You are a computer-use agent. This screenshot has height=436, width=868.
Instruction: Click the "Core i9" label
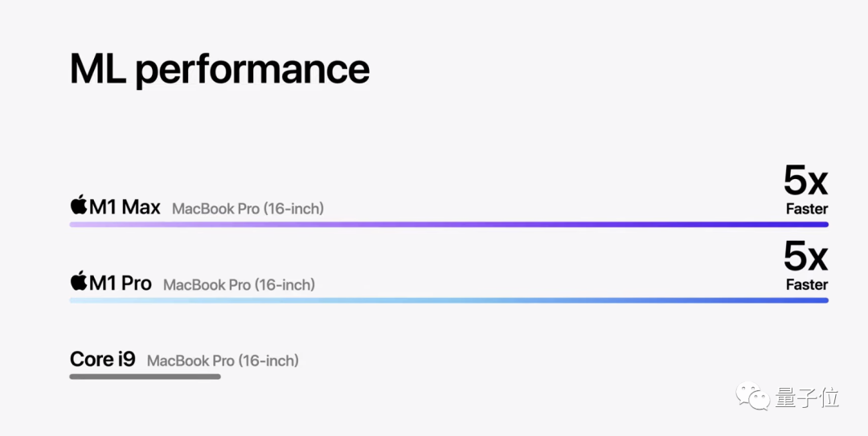click(x=103, y=359)
